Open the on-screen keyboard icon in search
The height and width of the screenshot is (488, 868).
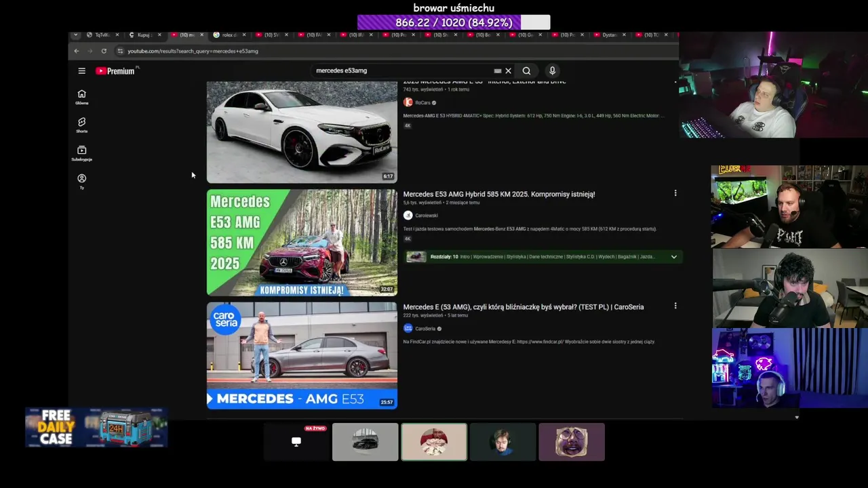tap(498, 70)
